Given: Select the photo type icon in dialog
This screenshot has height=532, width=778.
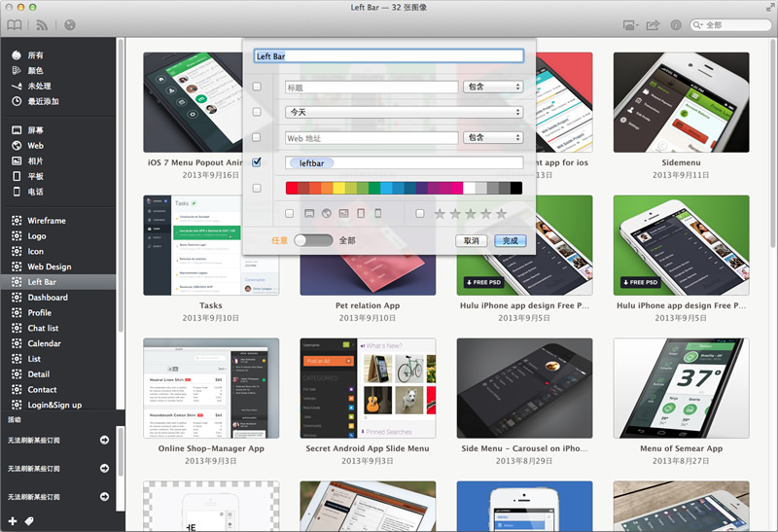Looking at the screenshot, I should (x=343, y=213).
